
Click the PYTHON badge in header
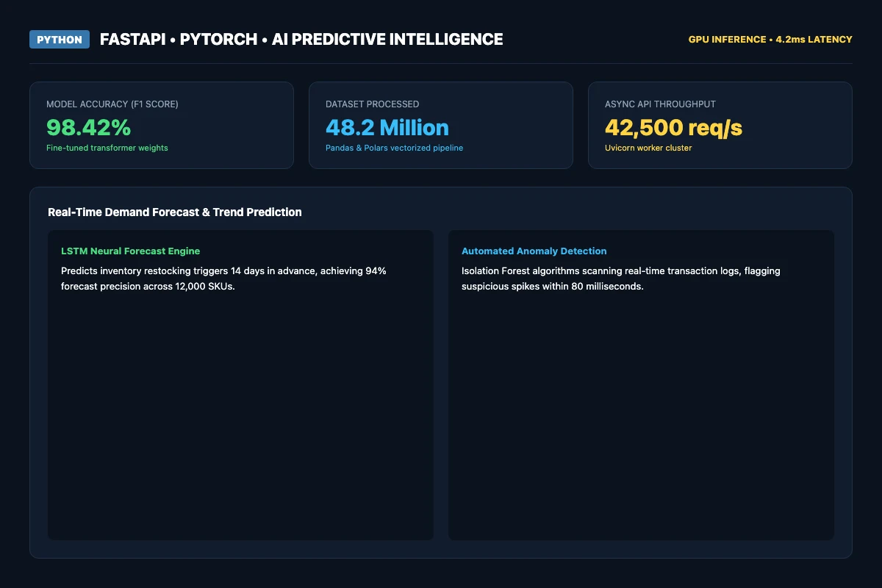pyautogui.click(x=60, y=40)
